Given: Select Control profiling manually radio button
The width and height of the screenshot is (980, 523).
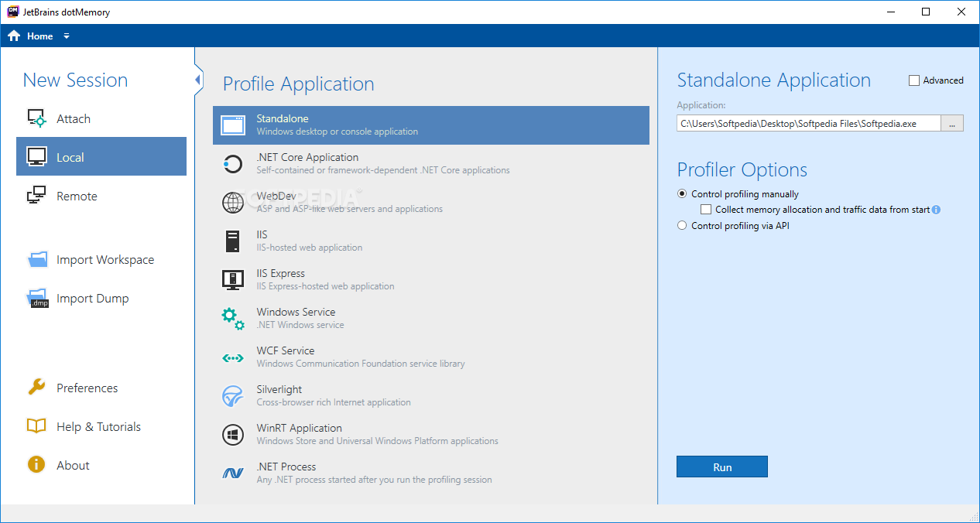Looking at the screenshot, I should (682, 194).
